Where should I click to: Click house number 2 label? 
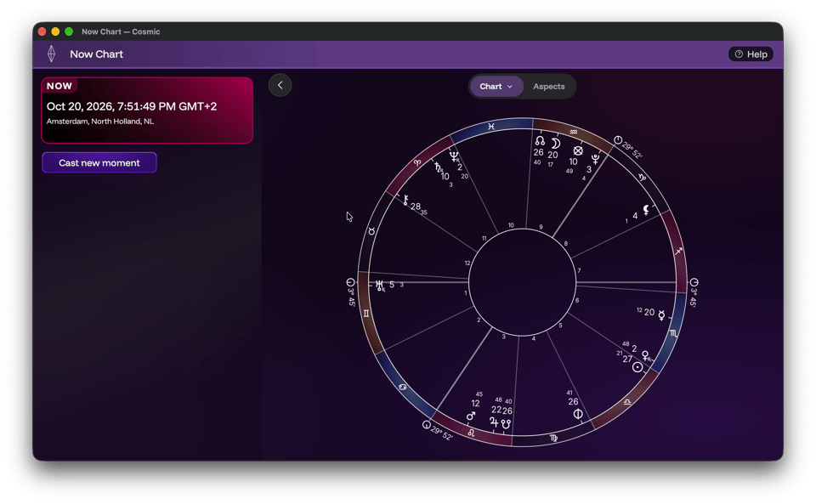[479, 320]
